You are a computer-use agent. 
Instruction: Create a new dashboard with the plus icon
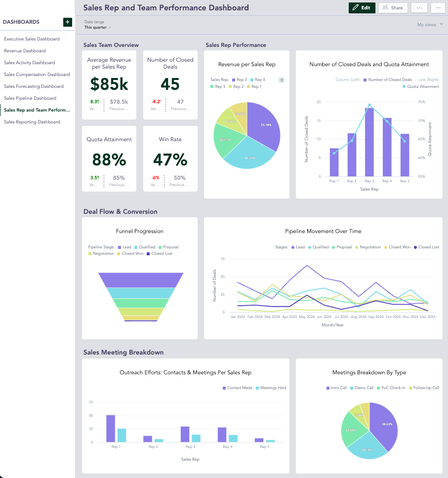point(67,22)
